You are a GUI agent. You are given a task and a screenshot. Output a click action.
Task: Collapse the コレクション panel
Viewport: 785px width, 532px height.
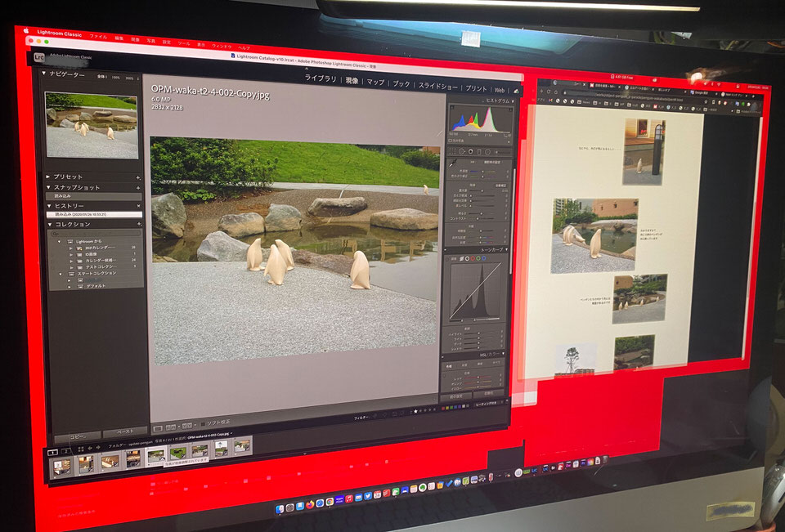point(48,224)
